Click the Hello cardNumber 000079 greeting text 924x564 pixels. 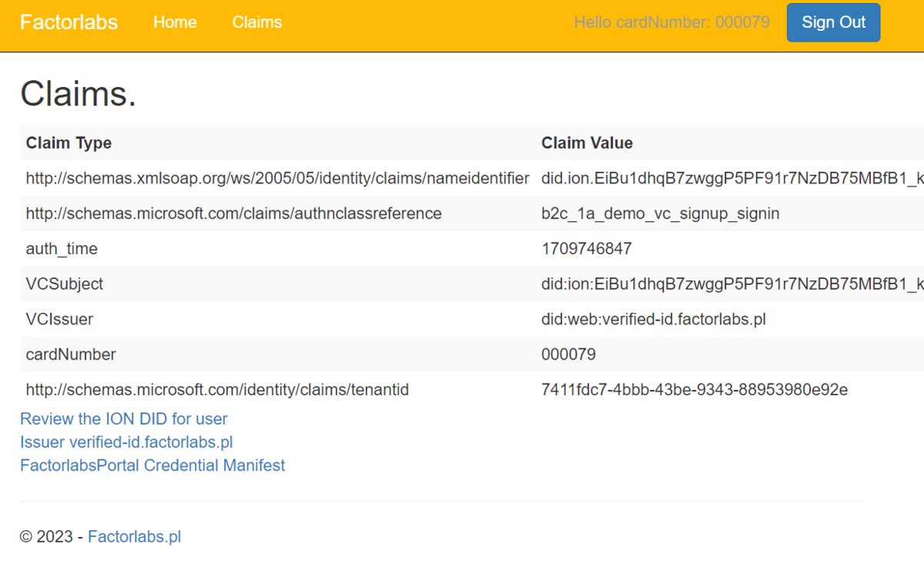tap(671, 22)
